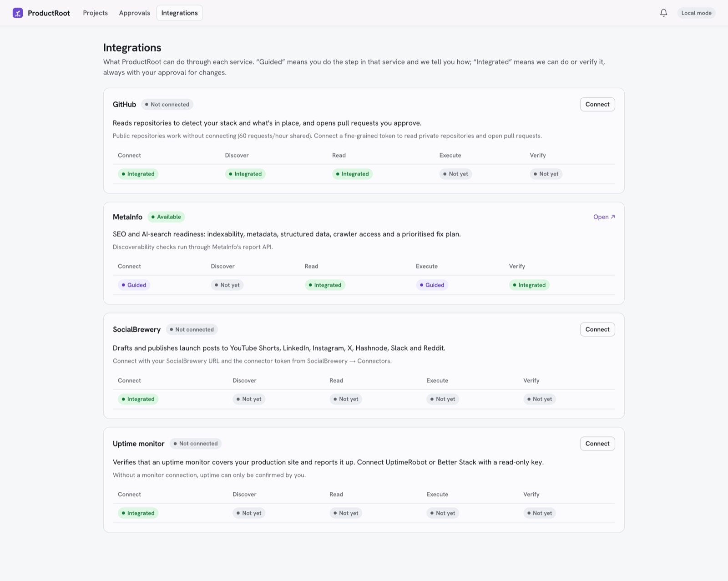This screenshot has width=728, height=581.
Task: Click Uptime monitor's Not connected badge
Action: (196, 444)
